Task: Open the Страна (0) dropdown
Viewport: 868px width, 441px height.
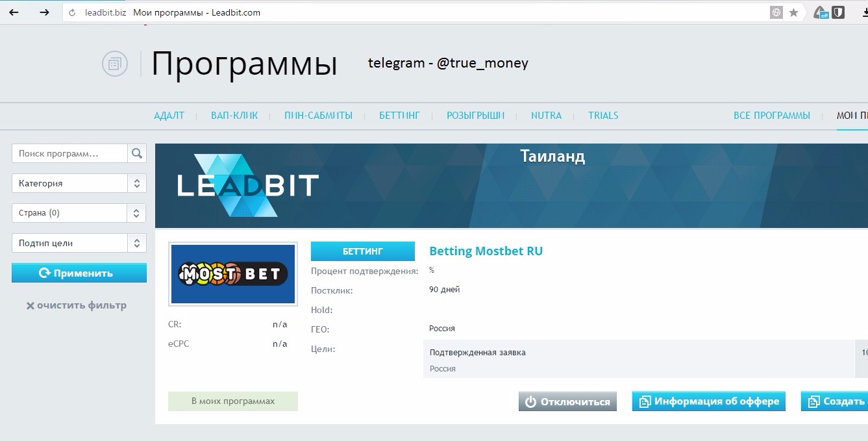Action: [79, 213]
